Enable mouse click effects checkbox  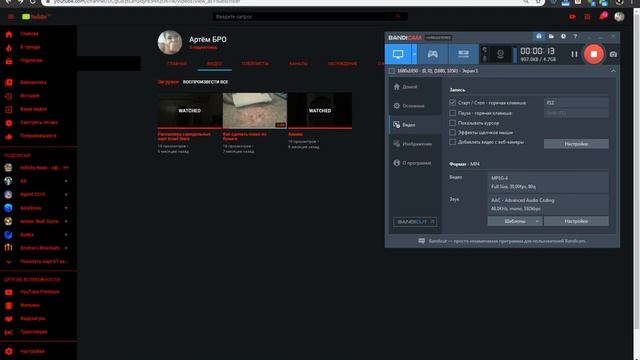pyautogui.click(x=452, y=132)
